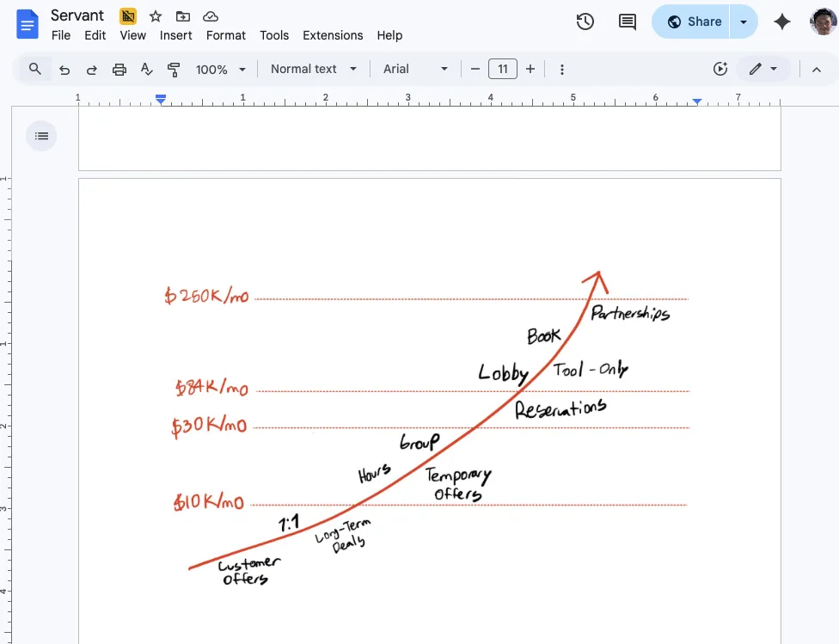Undo the last action
The image size is (839, 644).
coord(64,70)
